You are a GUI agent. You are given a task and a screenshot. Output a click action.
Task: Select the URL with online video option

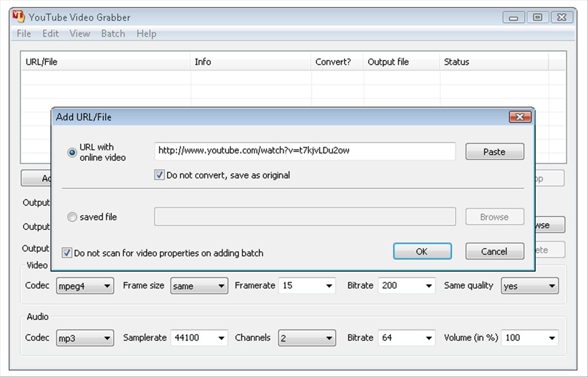click(72, 152)
